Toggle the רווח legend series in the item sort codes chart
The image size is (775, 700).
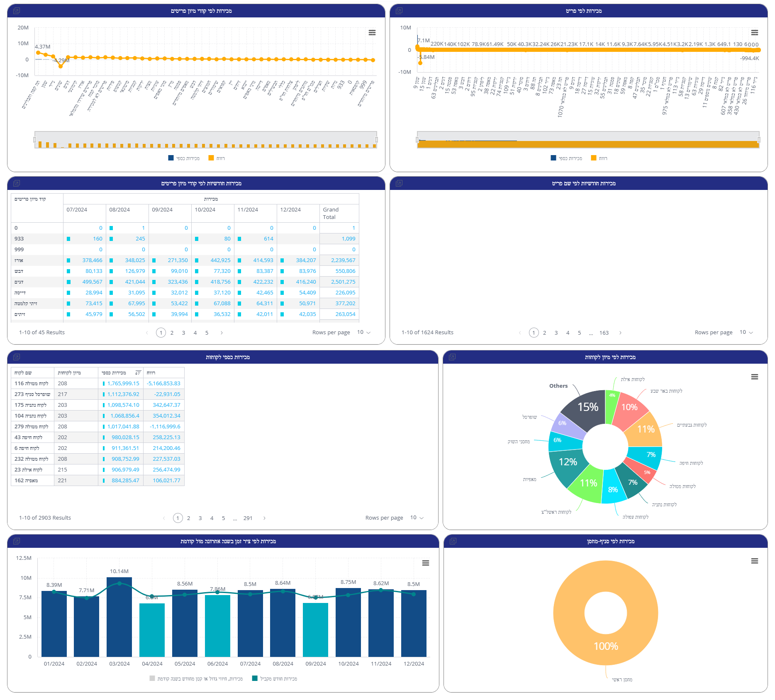coord(217,158)
